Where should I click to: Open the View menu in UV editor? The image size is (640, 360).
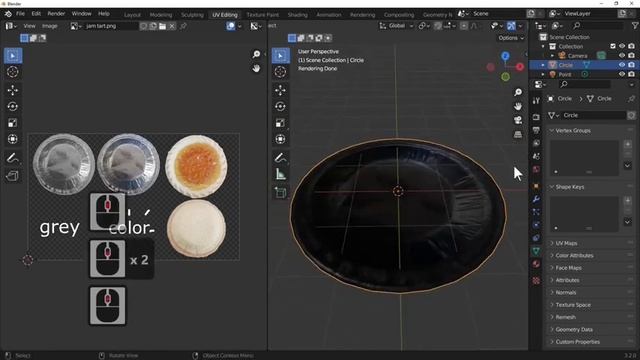click(x=29, y=26)
